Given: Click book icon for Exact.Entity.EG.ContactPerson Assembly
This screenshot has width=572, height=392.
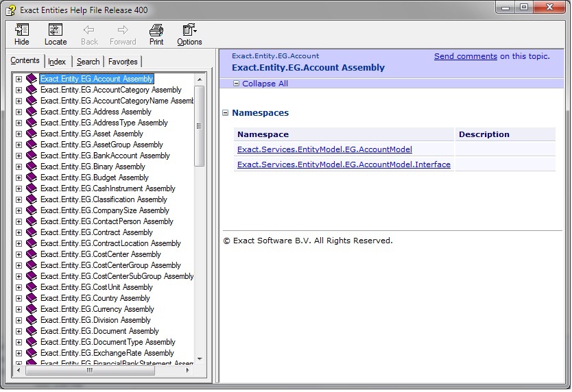Looking at the screenshot, I should [x=32, y=221].
